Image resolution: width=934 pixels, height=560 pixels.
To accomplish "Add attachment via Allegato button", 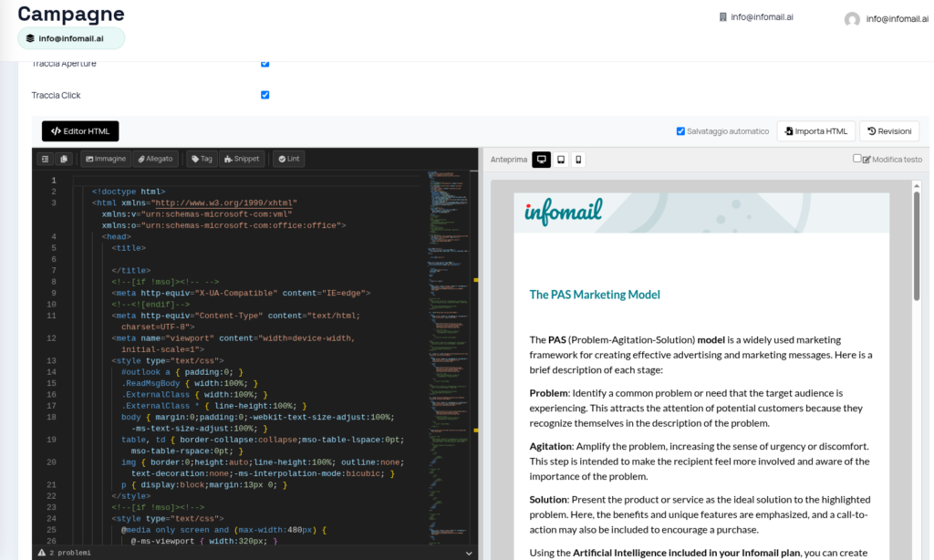I will tap(155, 159).
